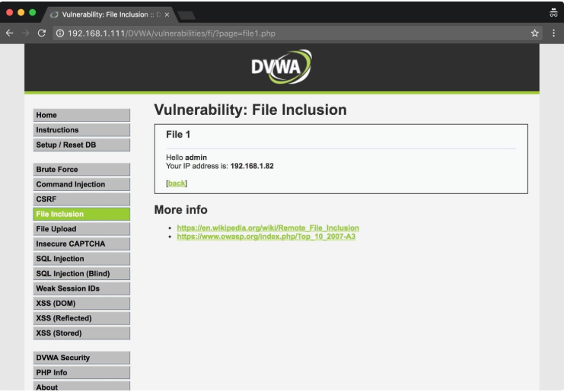Viewport: 564px width, 392px height.
Task: Close window with red traffic light button
Action: click(x=10, y=13)
